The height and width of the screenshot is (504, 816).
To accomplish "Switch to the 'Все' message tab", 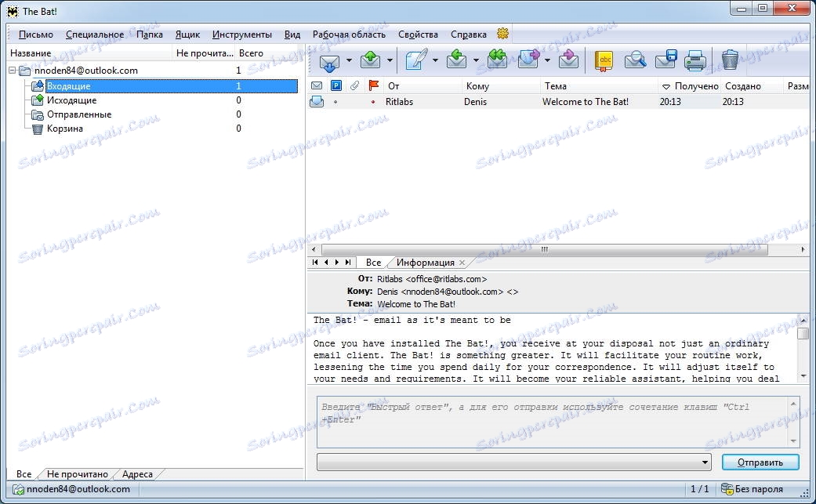I will 373,263.
